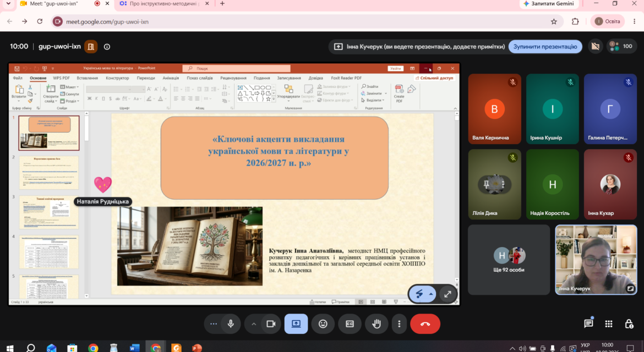The height and width of the screenshot is (352, 644).
Task: Open the Освіта profile button
Action: (608, 21)
